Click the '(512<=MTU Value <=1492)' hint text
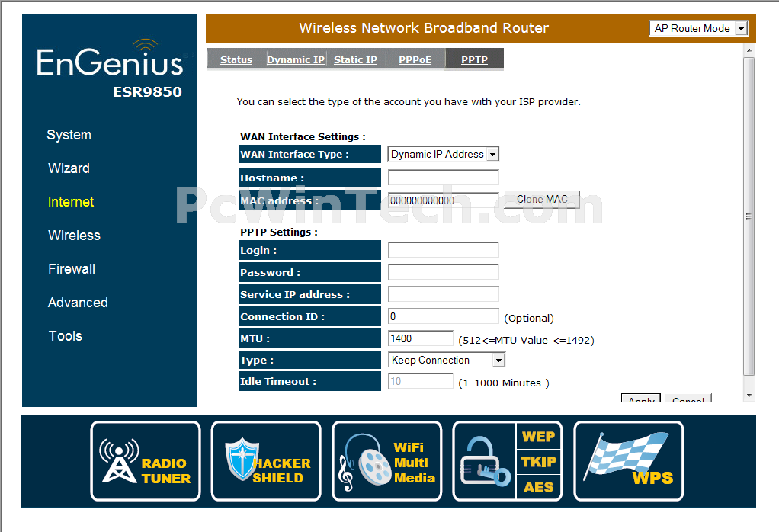Screen dimensions: 779x532 [x=526, y=340]
